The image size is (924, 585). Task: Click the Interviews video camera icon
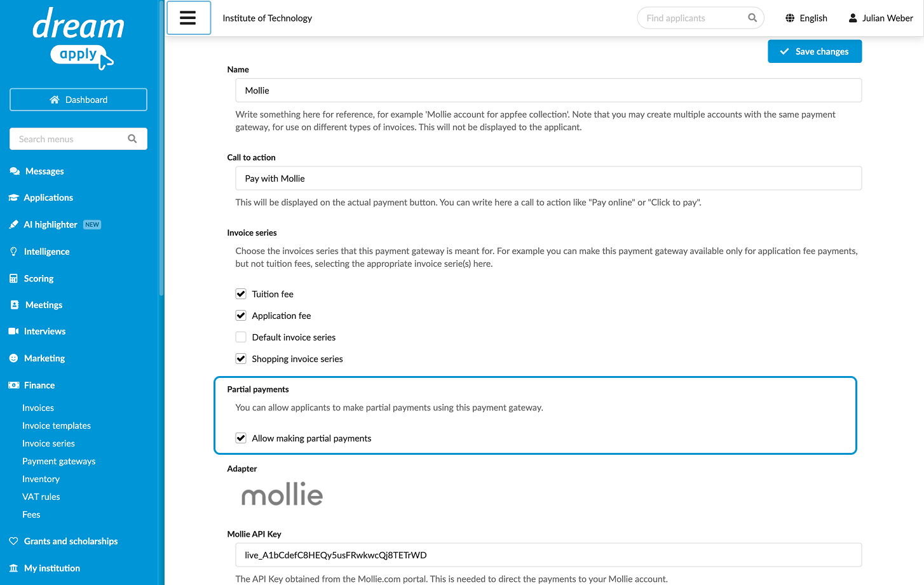pyautogui.click(x=13, y=331)
